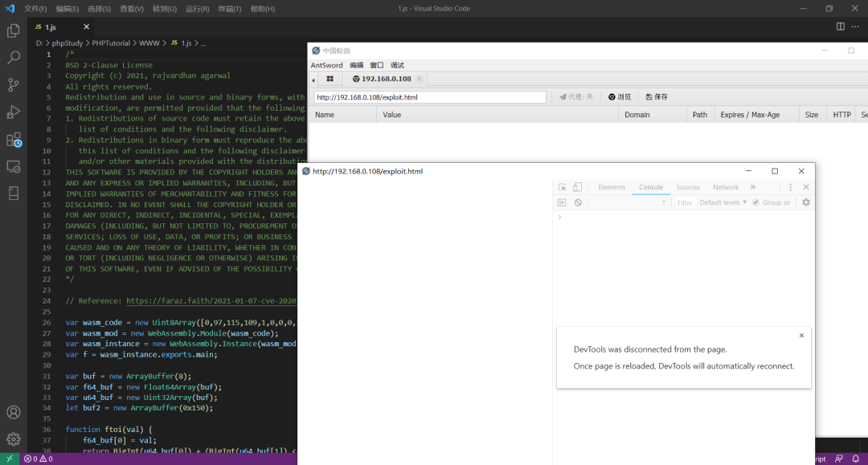Toggle the Group similar checkbox
The width and height of the screenshot is (868, 465).
pyautogui.click(x=755, y=203)
